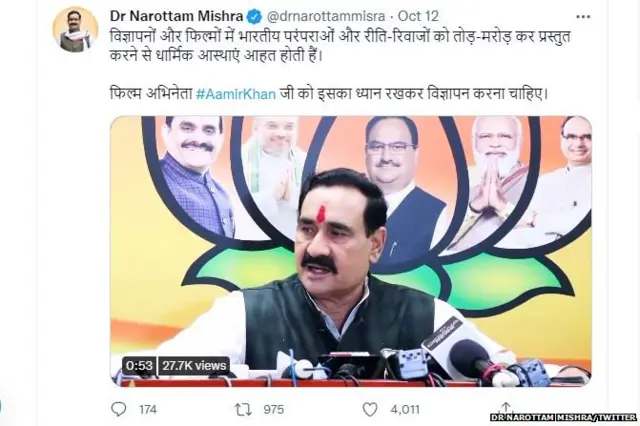
Task: View the 975 retweets count
Action: 273,409
